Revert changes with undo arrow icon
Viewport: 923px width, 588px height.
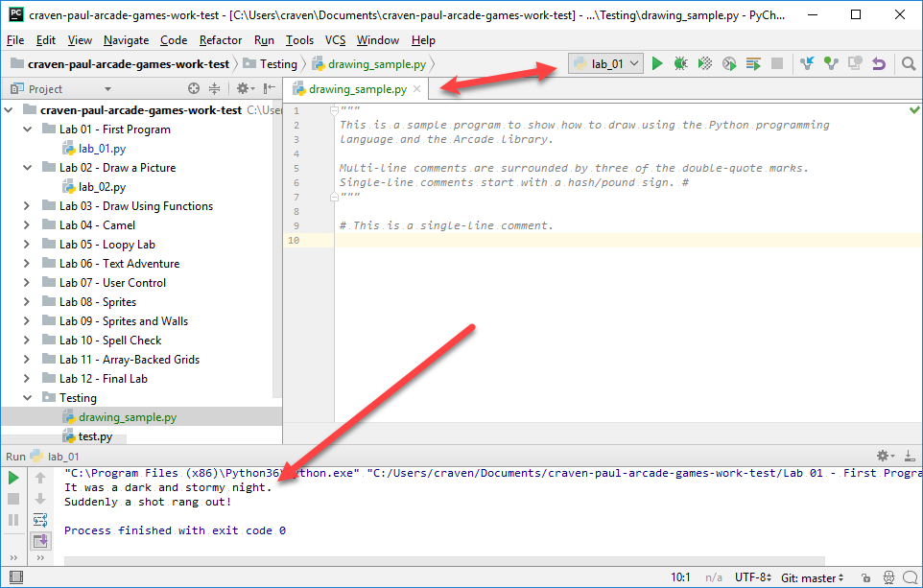(x=879, y=63)
